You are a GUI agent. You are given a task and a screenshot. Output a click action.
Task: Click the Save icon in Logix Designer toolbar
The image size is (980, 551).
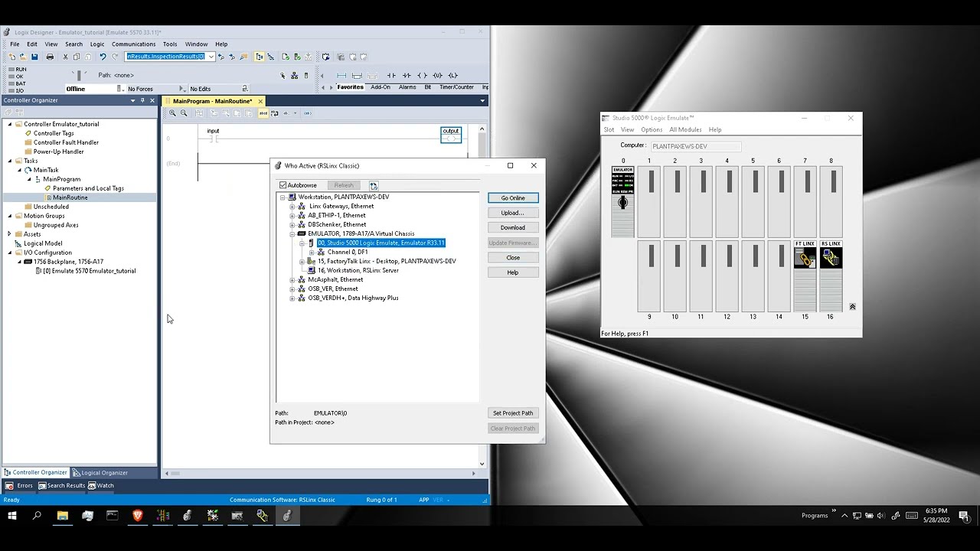coord(34,57)
